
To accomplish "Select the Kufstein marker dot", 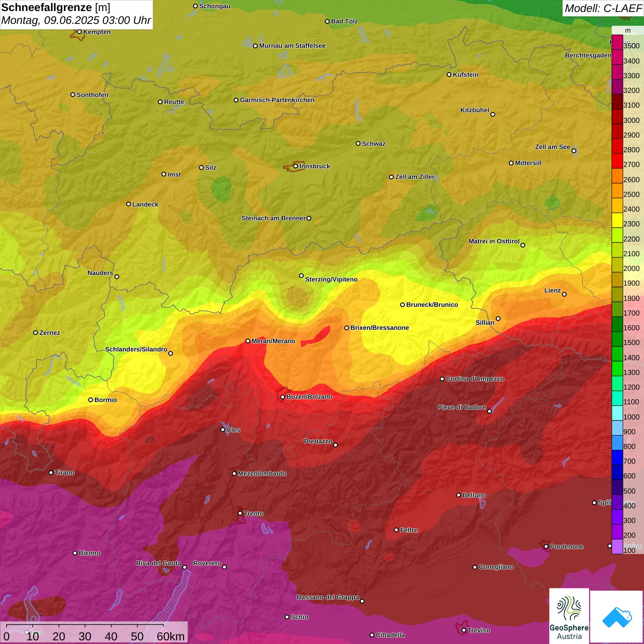I will point(449,75).
